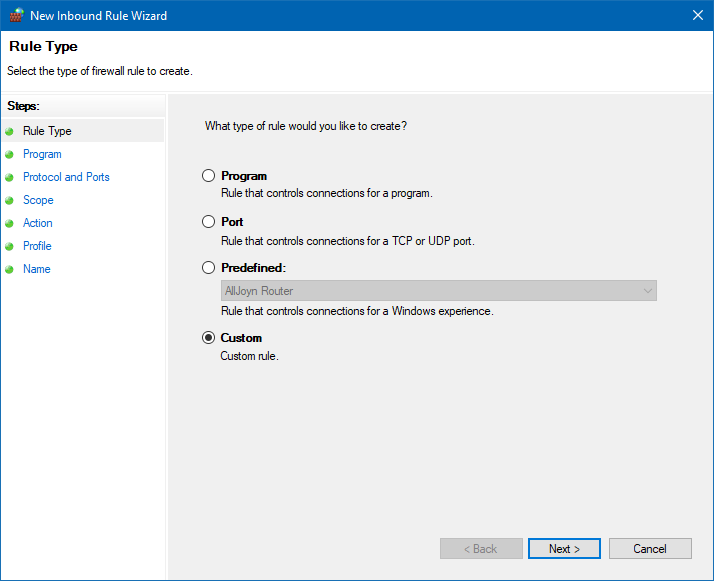Click the green bullet beside Scope

coord(10,200)
